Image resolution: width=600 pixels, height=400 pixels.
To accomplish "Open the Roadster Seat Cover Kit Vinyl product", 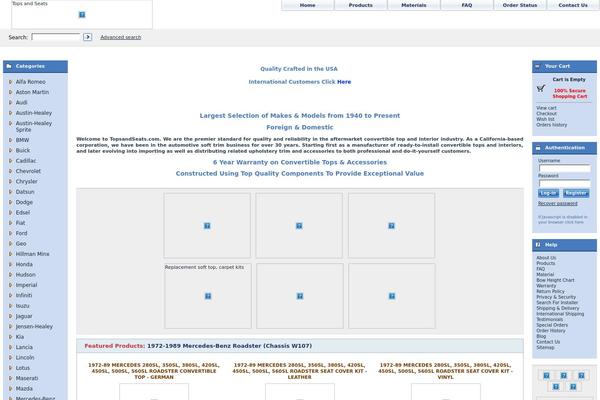I will [445, 371].
